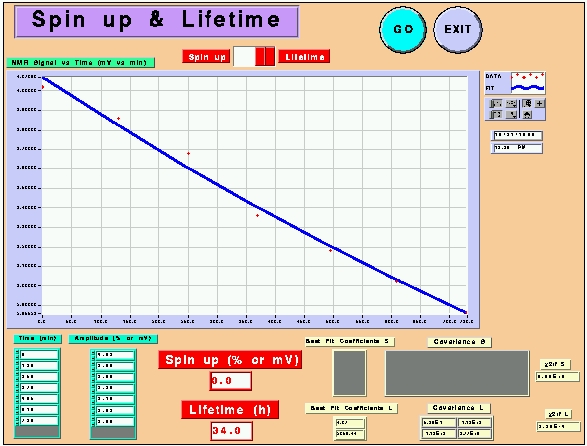Click the round EXIT button
The width and height of the screenshot is (587, 446).
point(457,30)
